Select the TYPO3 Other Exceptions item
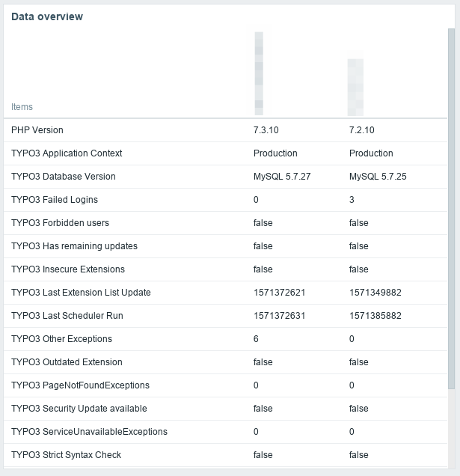The height and width of the screenshot is (476, 460). 61,339
